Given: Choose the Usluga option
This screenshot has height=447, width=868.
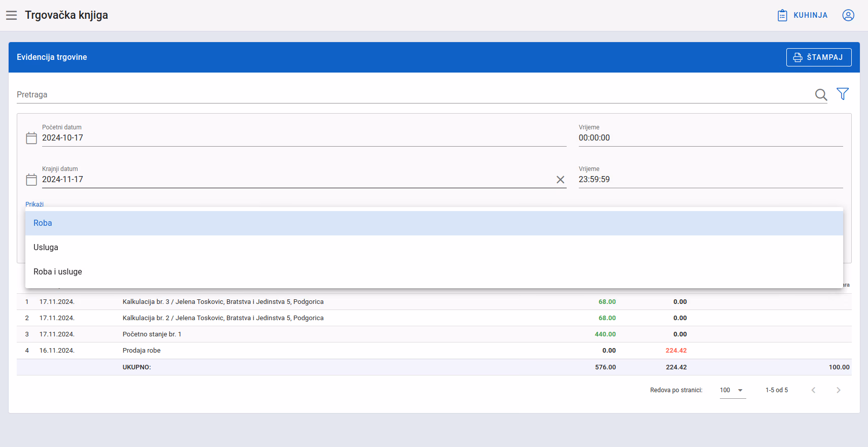Looking at the screenshot, I should point(434,248).
